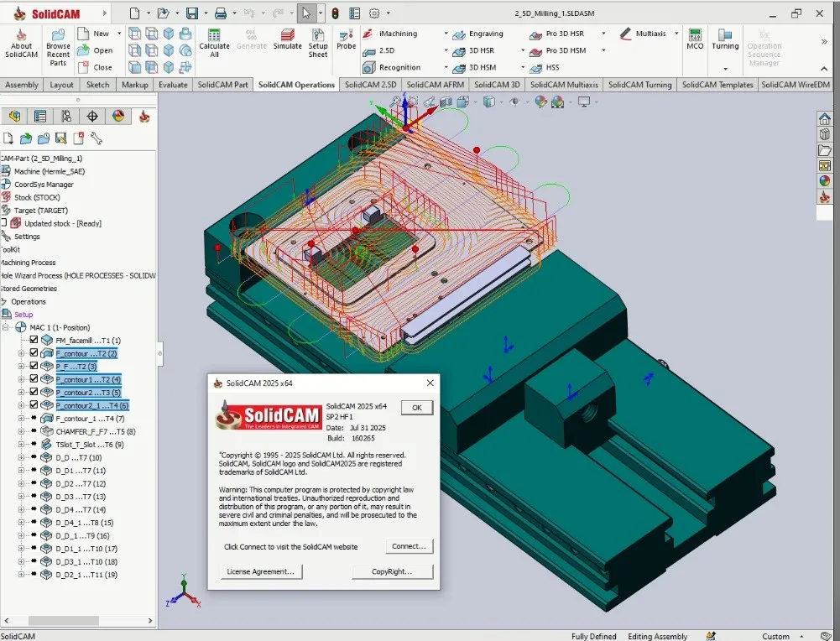The image size is (840, 641).
Task: Click Browse Recent Parts icon
Action: pyautogui.click(x=58, y=47)
